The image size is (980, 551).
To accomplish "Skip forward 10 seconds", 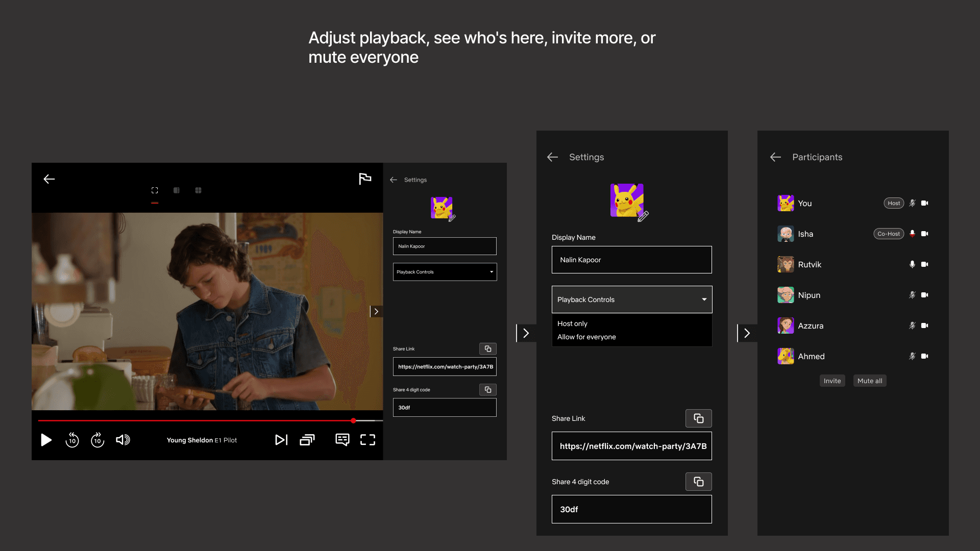I will click(x=97, y=440).
